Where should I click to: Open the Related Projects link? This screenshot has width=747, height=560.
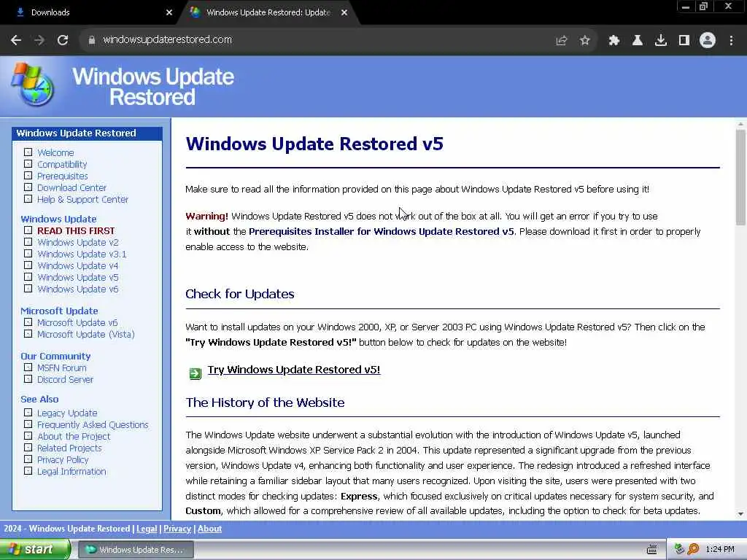point(69,448)
